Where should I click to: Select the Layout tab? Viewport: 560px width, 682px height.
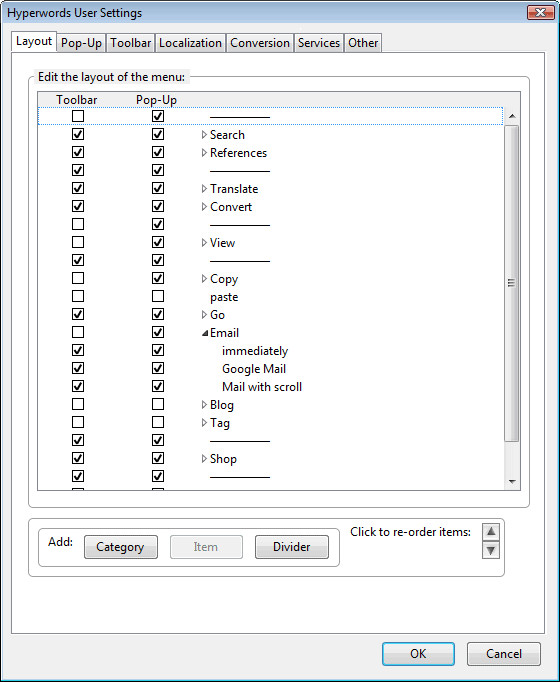(x=34, y=42)
